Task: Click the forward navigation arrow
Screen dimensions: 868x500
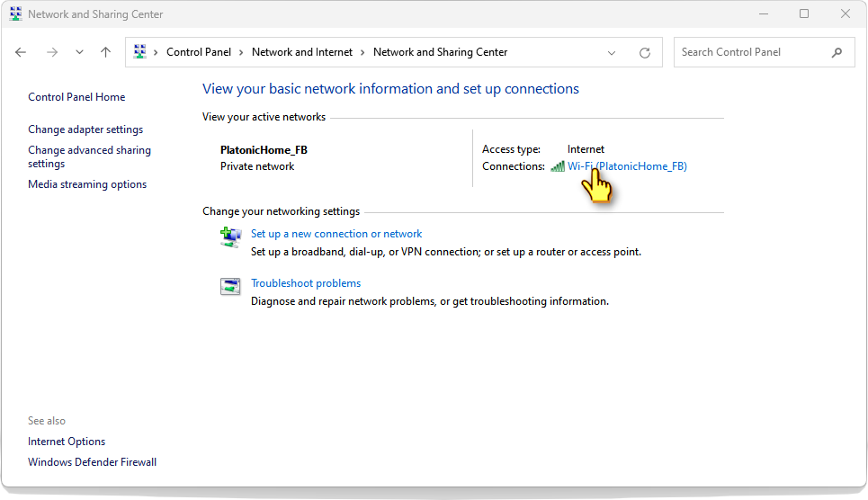Action: coord(52,52)
